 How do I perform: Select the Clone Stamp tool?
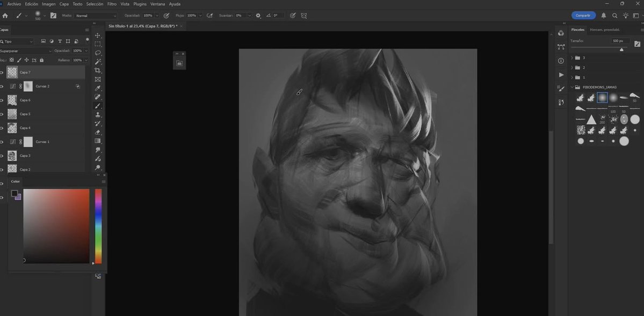[98, 114]
